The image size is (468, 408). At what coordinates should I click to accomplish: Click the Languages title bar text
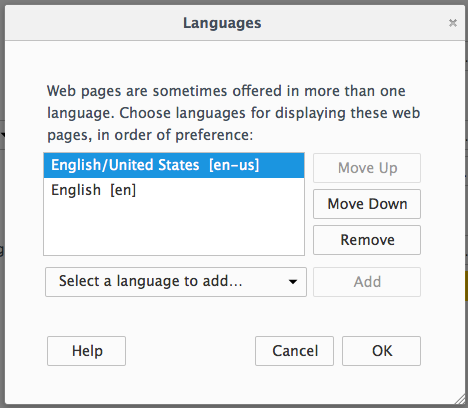click(x=222, y=23)
